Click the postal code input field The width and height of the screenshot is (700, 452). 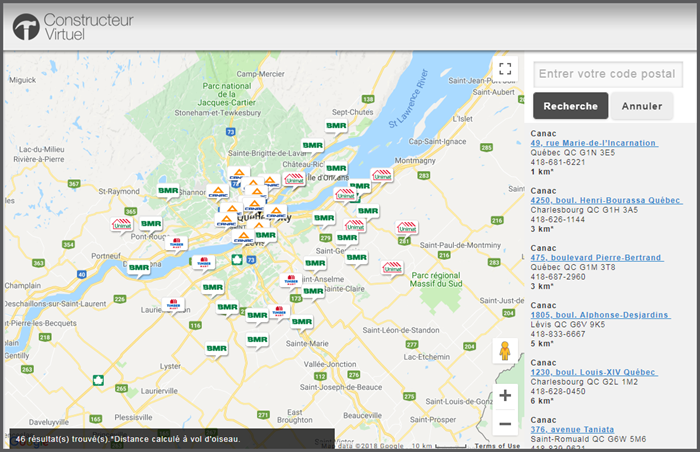point(608,74)
